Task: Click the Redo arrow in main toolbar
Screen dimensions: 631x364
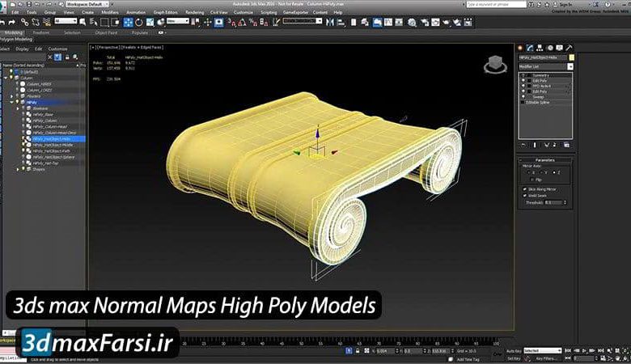Action: point(11,22)
